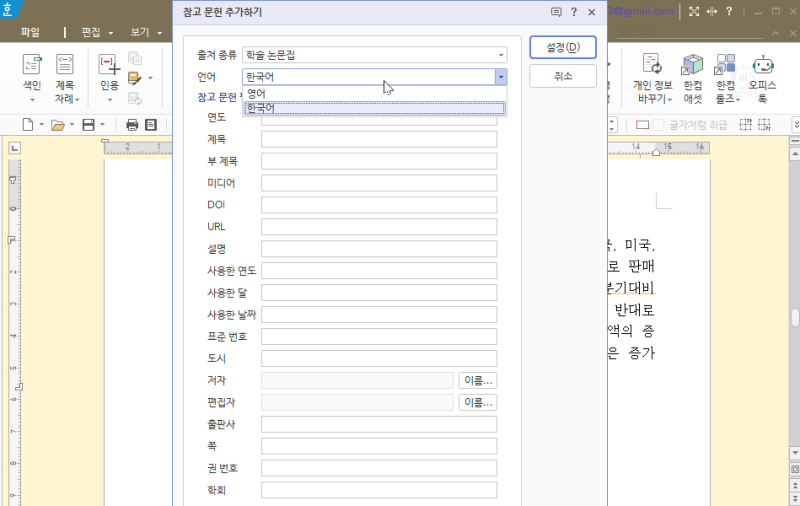Collapse the 언어 dropdown arrow
The width and height of the screenshot is (800, 506).
click(501, 77)
